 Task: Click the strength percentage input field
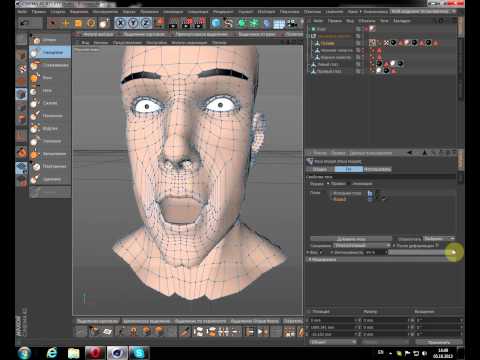pyautogui.click(x=375, y=252)
